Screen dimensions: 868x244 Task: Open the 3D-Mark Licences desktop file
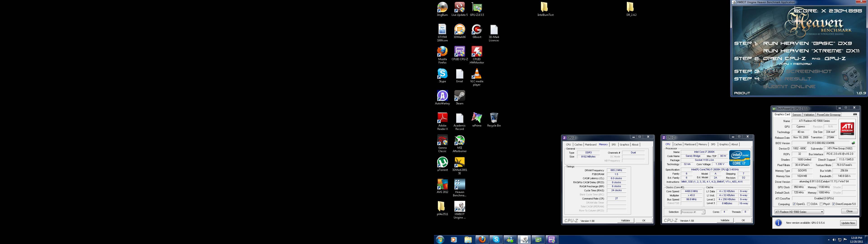point(494,33)
